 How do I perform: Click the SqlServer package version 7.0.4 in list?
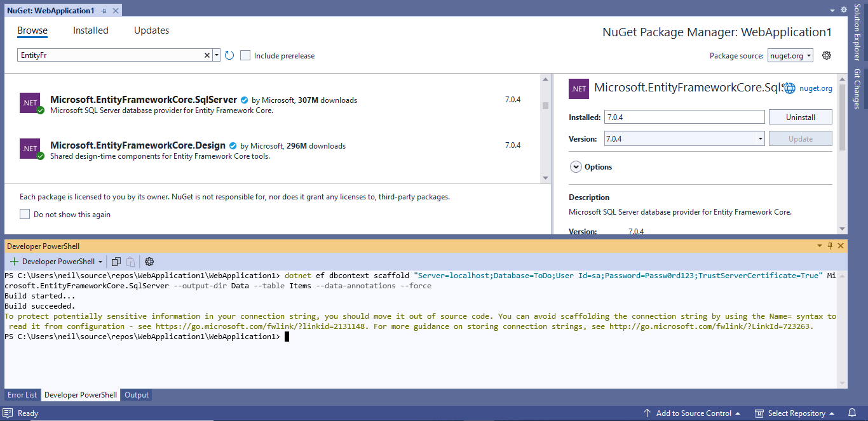point(513,100)
